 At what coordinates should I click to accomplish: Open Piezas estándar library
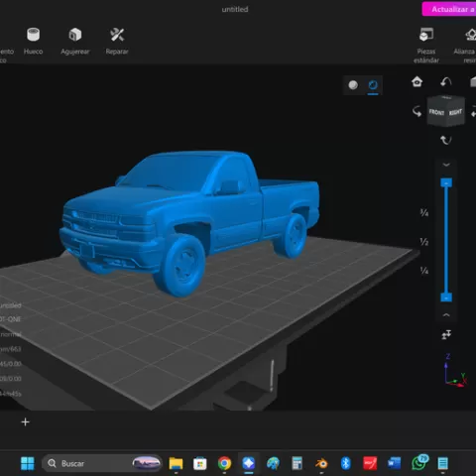pos(426,46)
